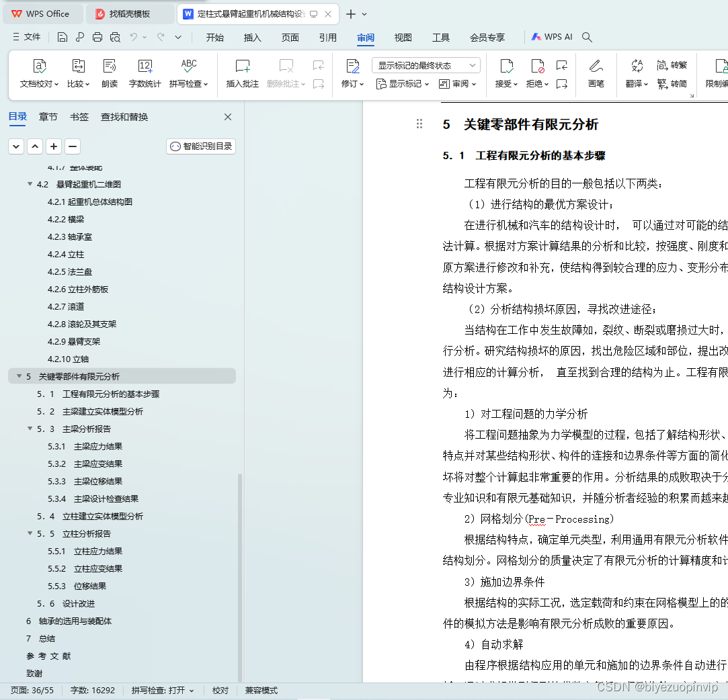Click the drag handle beside heading 5
Screen dimensions: 728x700
coord(419,124)
